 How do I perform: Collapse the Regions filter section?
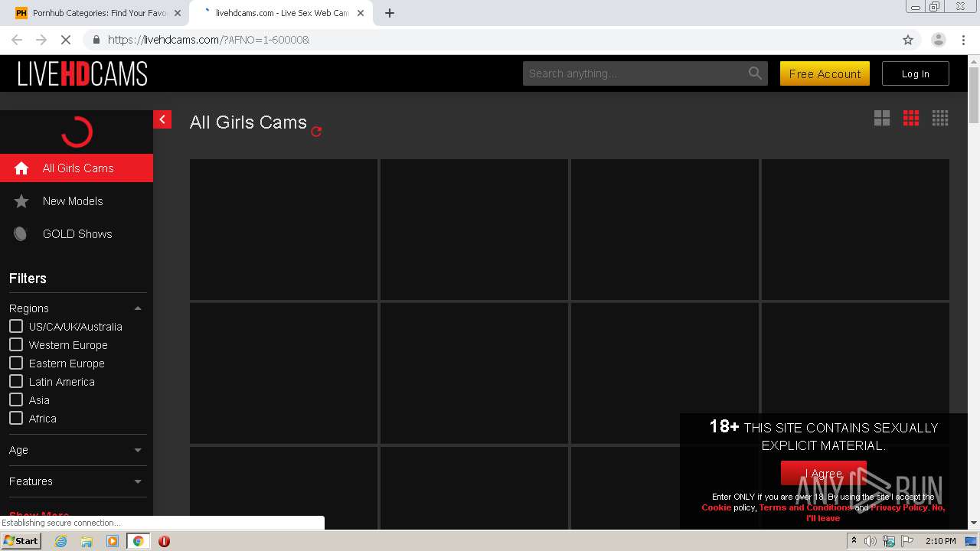[x=138, y=308]
